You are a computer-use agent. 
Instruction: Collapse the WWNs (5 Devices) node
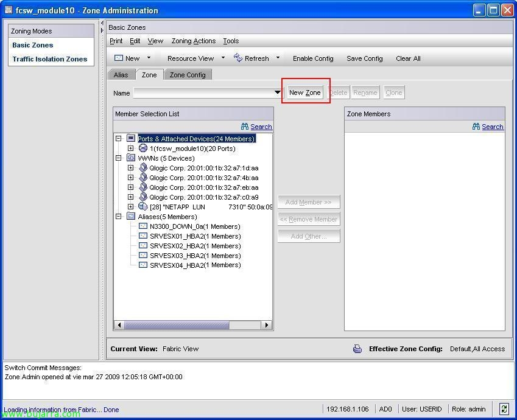point(119,158)
